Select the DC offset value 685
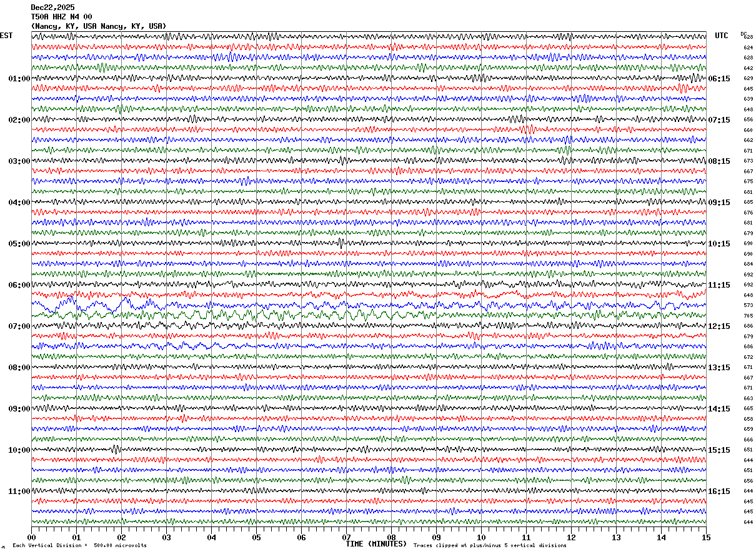The width and height of the screenshot is (756, 554). [x=748, y=203]
